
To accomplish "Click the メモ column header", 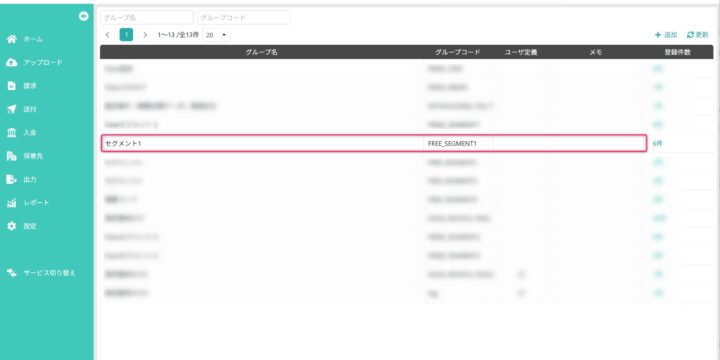I will (x=596, y=52).
